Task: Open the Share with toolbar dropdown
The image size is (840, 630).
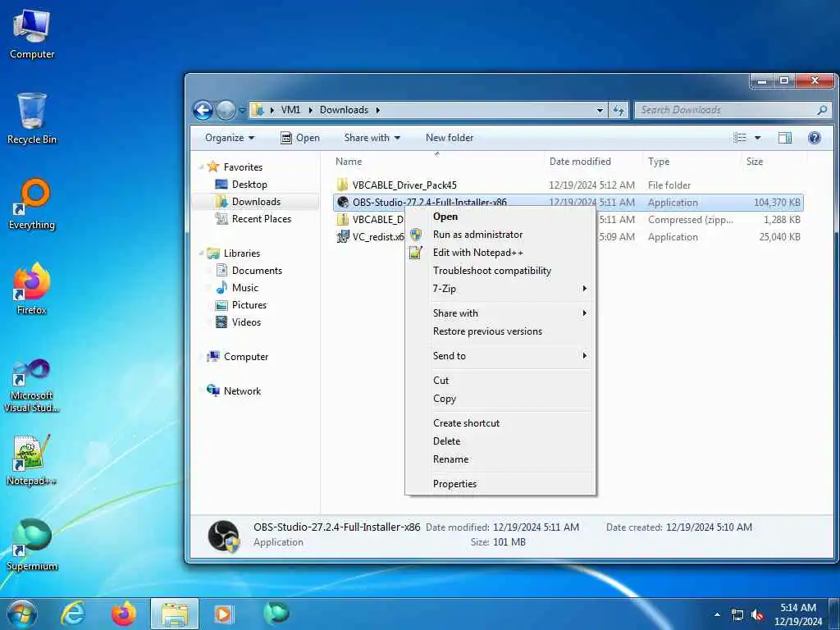Action: tap(372, 138)
